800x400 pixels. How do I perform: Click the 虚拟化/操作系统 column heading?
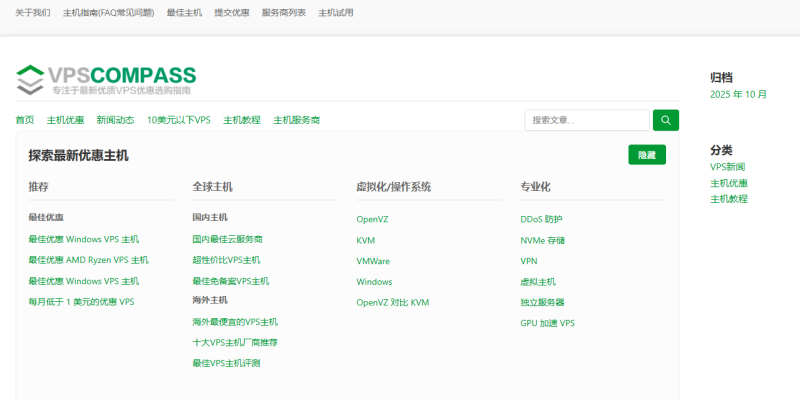tap(394, 187)
